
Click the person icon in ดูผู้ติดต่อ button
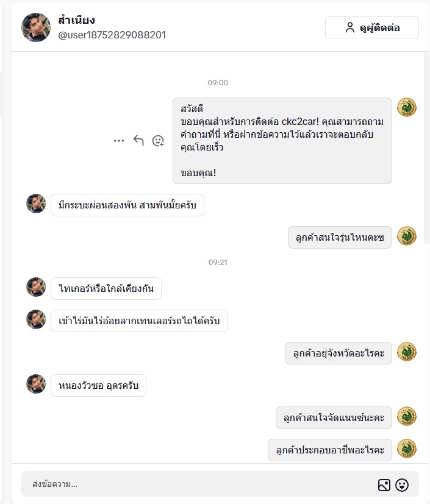[x=349, y=27]
